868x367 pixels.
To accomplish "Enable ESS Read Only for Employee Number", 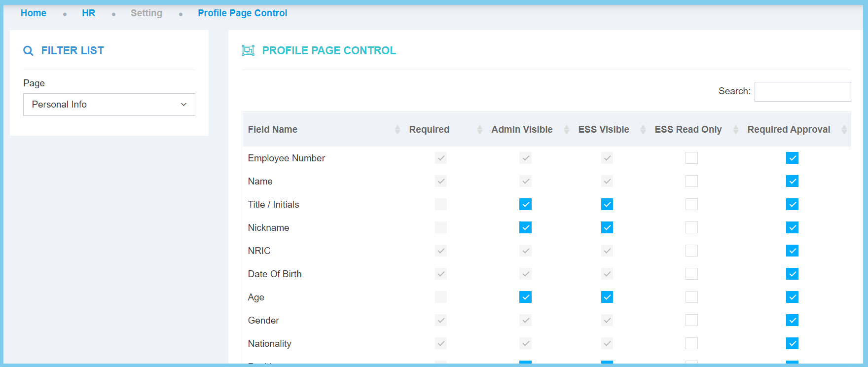I will [691, 158].
